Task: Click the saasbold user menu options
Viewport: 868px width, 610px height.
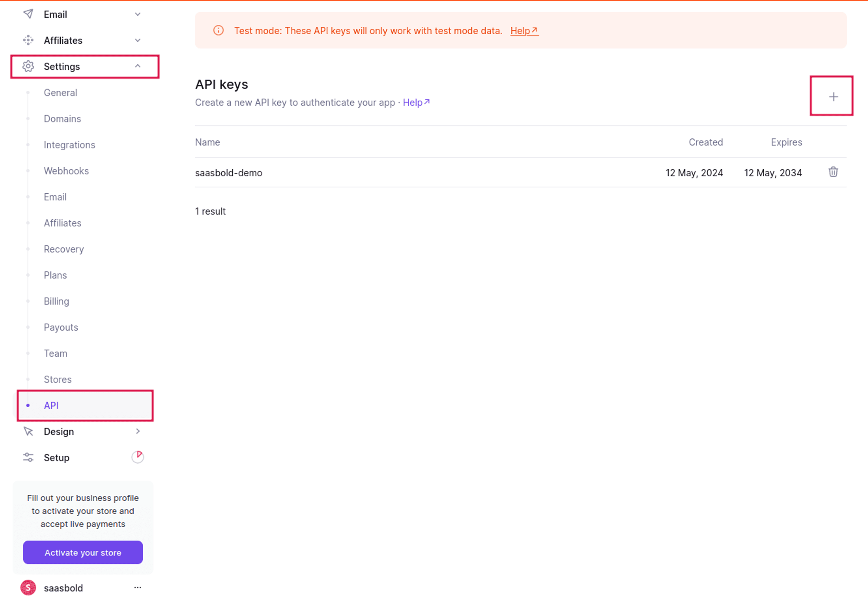Action: click(138, 587)
